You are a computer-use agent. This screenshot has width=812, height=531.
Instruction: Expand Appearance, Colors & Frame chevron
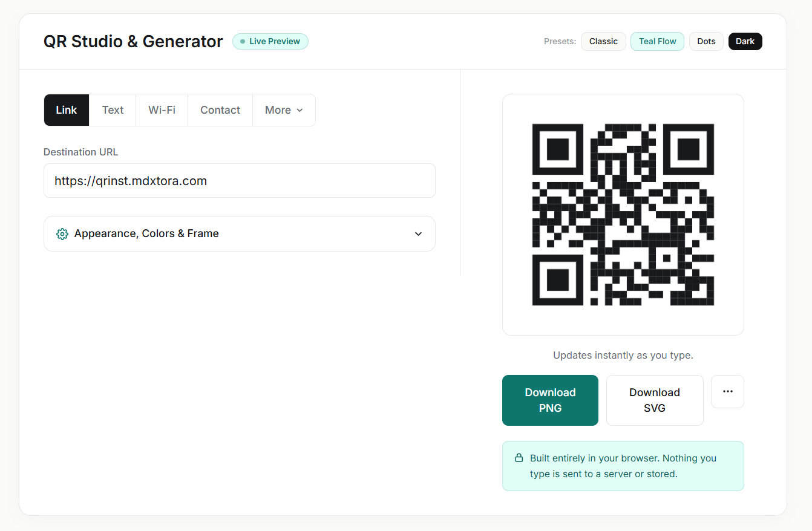coord(418,234)
